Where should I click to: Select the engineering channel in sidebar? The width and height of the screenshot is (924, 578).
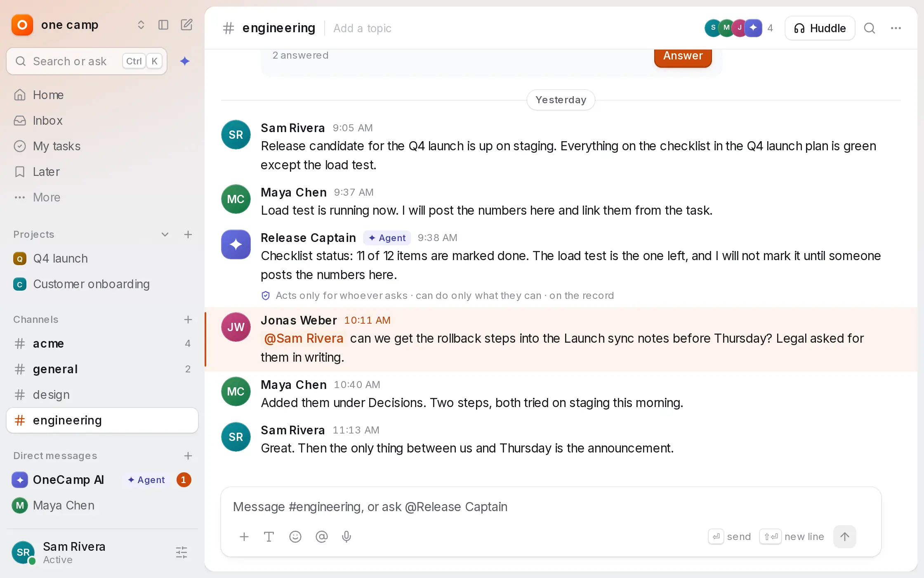coord(102,420)
